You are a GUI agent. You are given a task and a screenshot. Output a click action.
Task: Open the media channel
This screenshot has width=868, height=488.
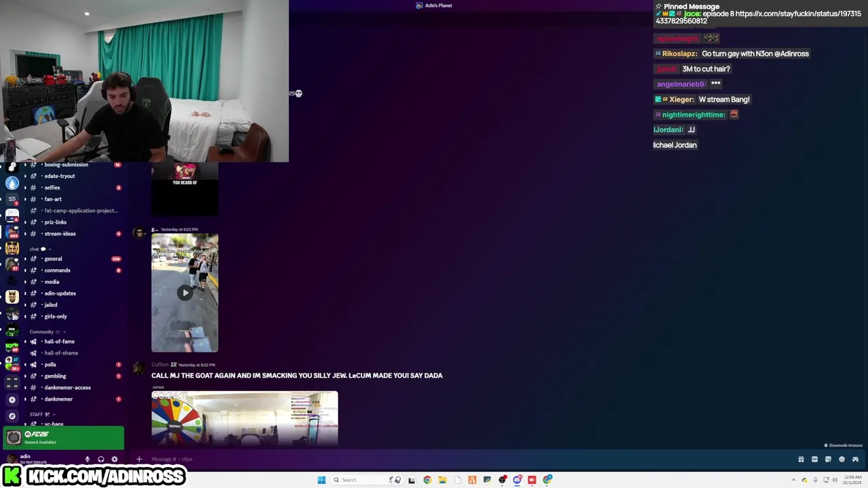(x=52, y=282)
